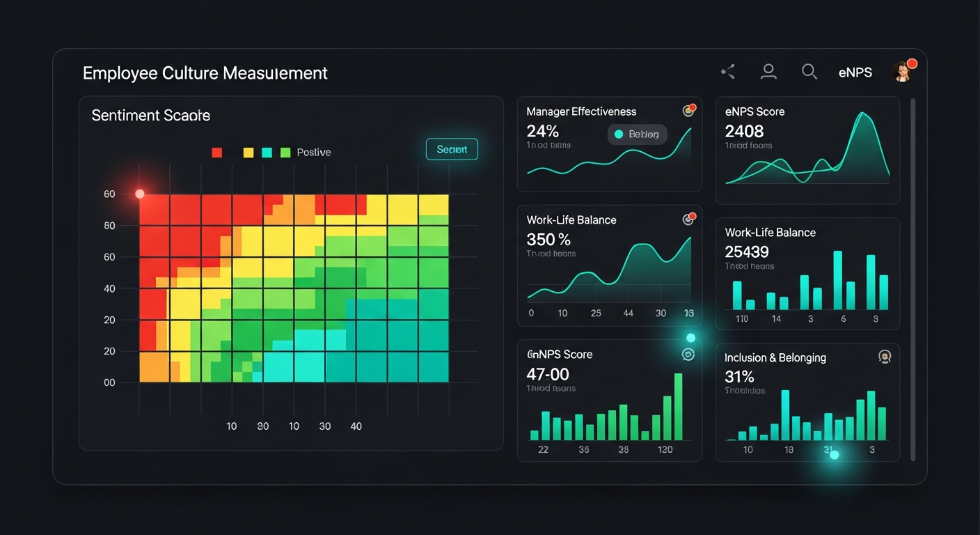Click the people icon on Inclusion & Belonging card
This screenshot has height=535, width=980.
point(885,356)
